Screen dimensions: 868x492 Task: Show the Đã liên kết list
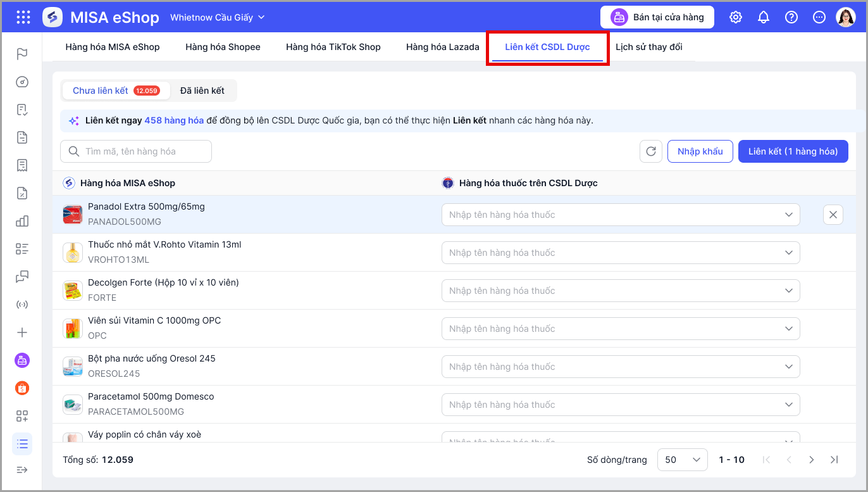click(202, 91)
